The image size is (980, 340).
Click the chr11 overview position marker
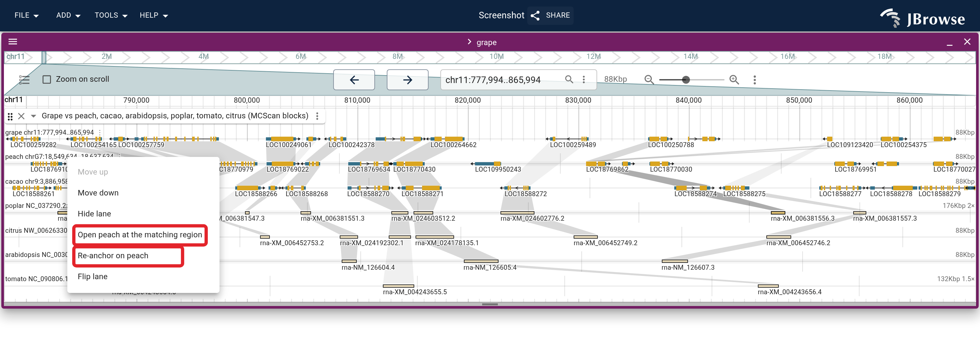pyautogui.click(x=44, y=58)
